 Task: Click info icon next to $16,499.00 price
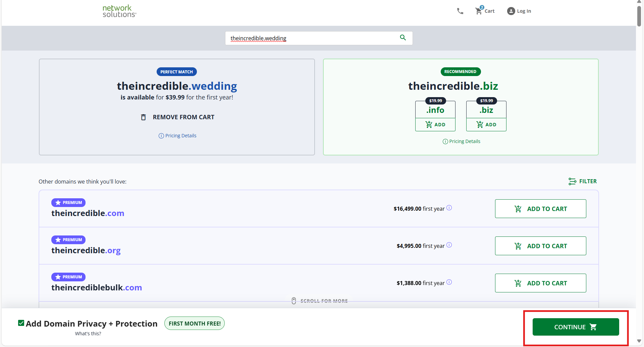449,208
